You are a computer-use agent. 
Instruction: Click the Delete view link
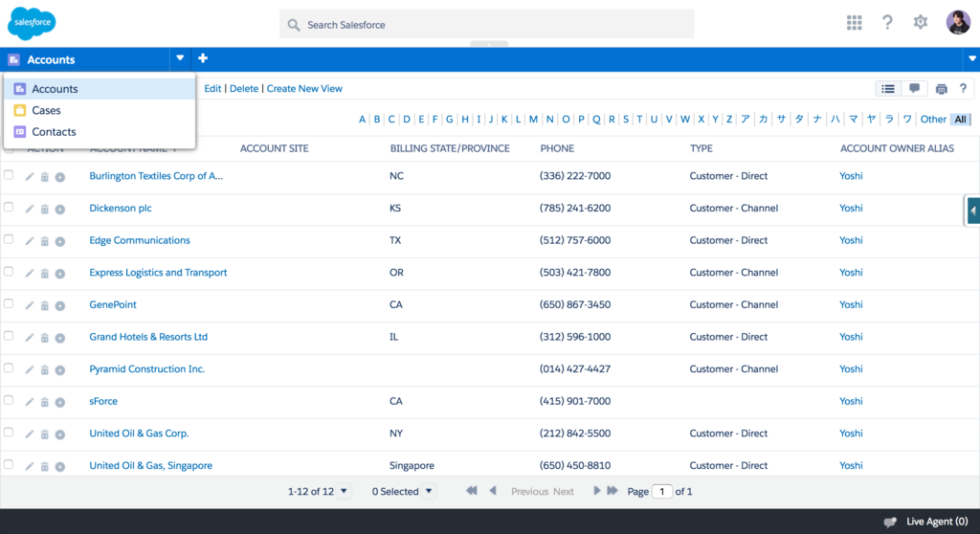click(244, 89)
